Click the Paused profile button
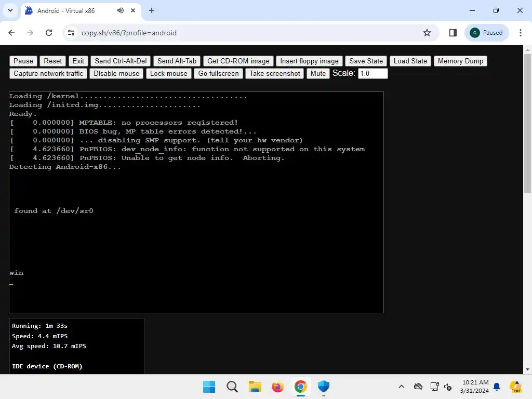This screenshot has width=532, height=399. pyautogui.click(x=486, y=33)
